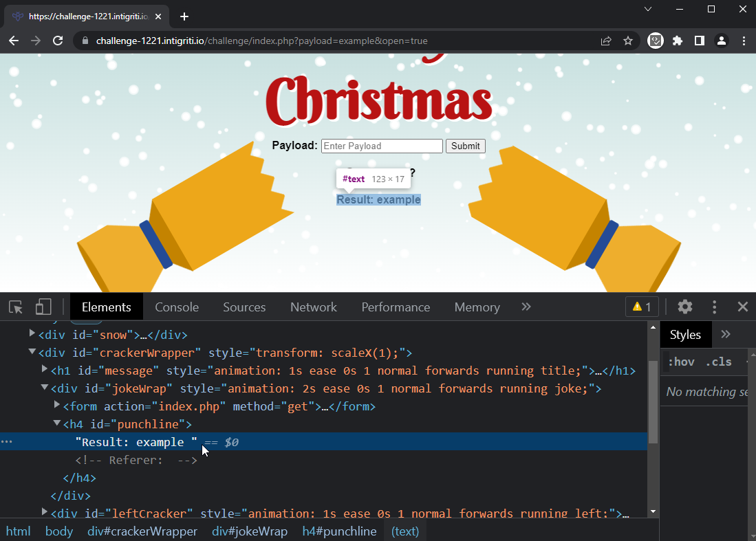Screen dimensions: 756x541
Task: Close the DevTools panel
Action: coord(742,307)
